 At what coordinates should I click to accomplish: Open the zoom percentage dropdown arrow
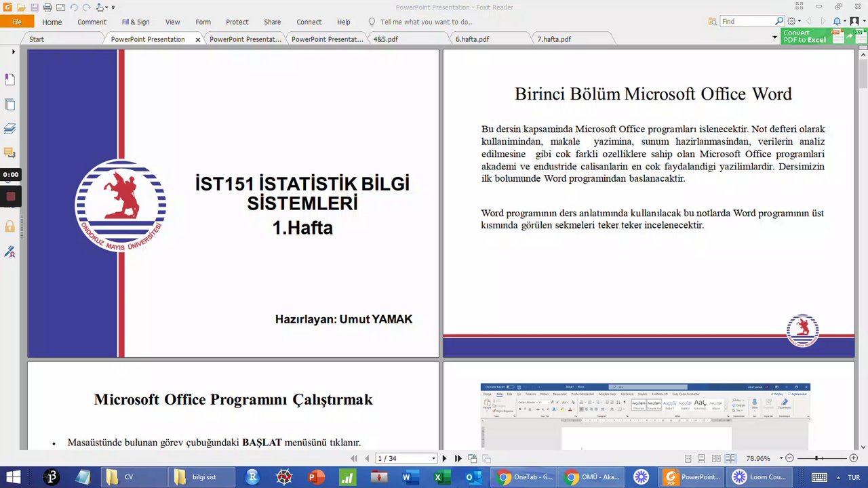pyautogui.click(x=781, y=459)
